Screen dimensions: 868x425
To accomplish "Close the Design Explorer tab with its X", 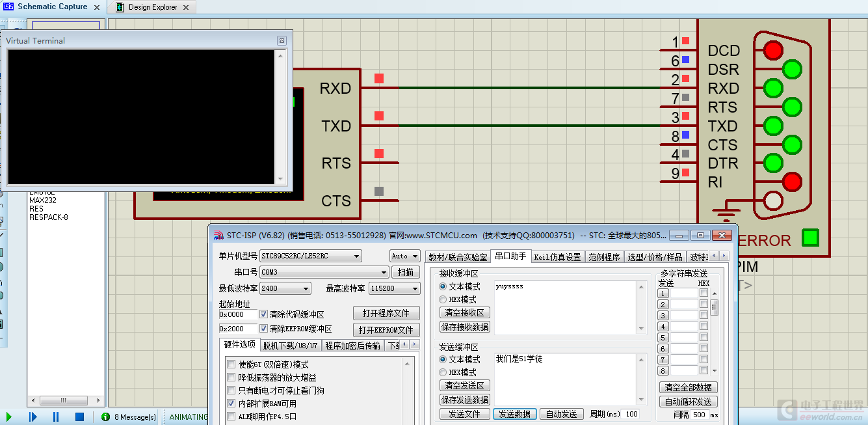I will pos(186,7).
